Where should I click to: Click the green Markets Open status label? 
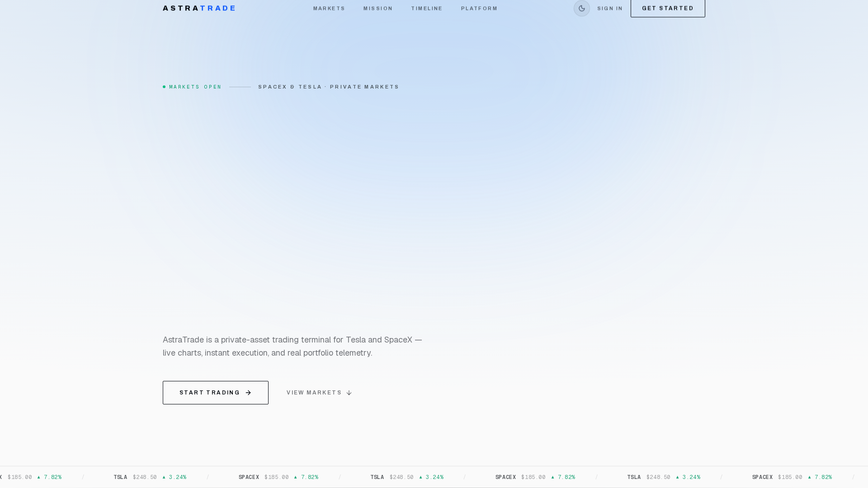point(193,87)
